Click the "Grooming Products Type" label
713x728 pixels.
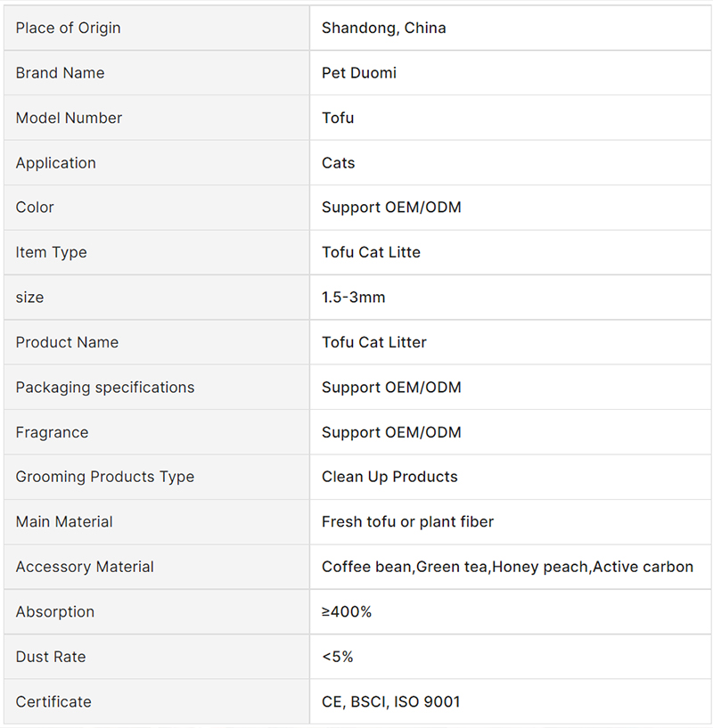tap(104, 477)
